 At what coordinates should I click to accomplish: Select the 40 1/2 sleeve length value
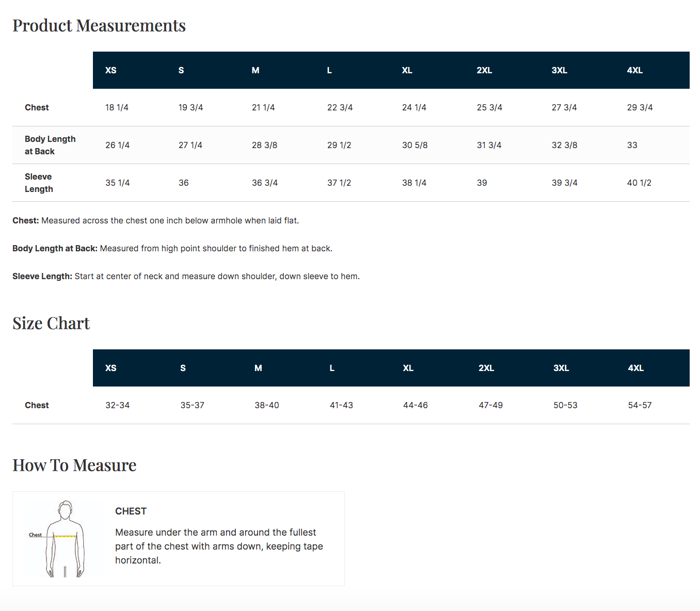(639, 183)
